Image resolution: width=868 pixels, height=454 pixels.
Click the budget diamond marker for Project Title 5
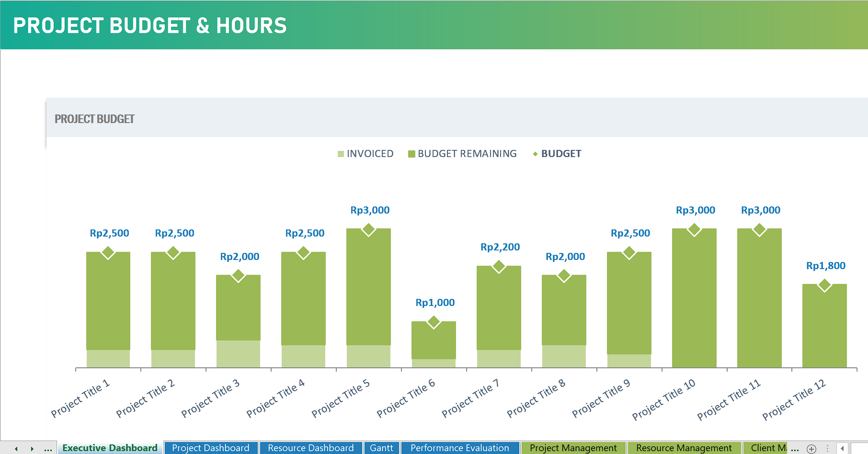(368, 229)
